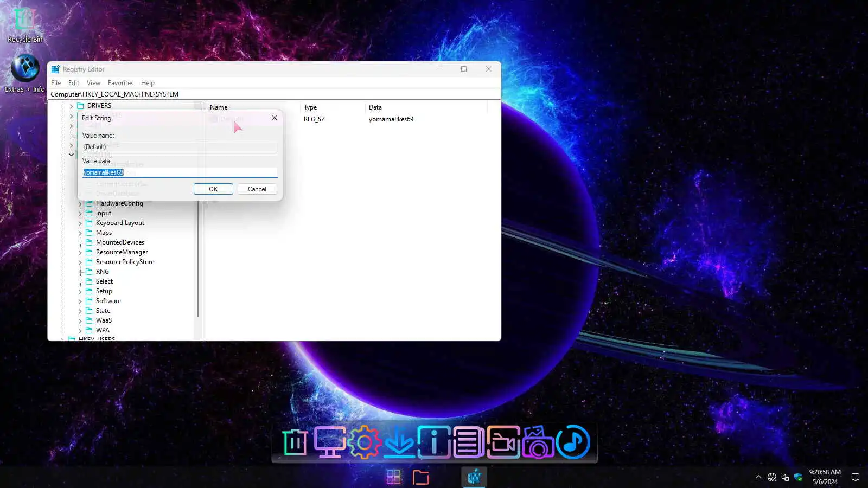Expand the State key
Viewport: 868px width, 488px height.
[x=80, y=311]
